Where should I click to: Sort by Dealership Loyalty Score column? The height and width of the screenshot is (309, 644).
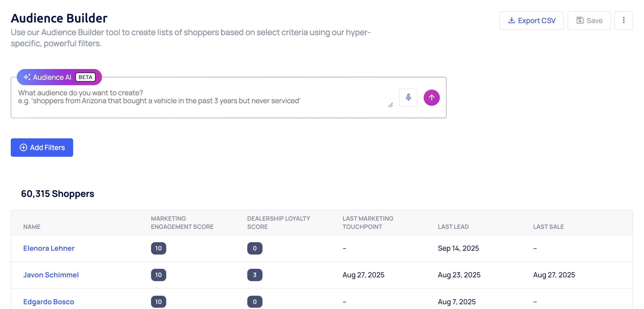point(278,223)
